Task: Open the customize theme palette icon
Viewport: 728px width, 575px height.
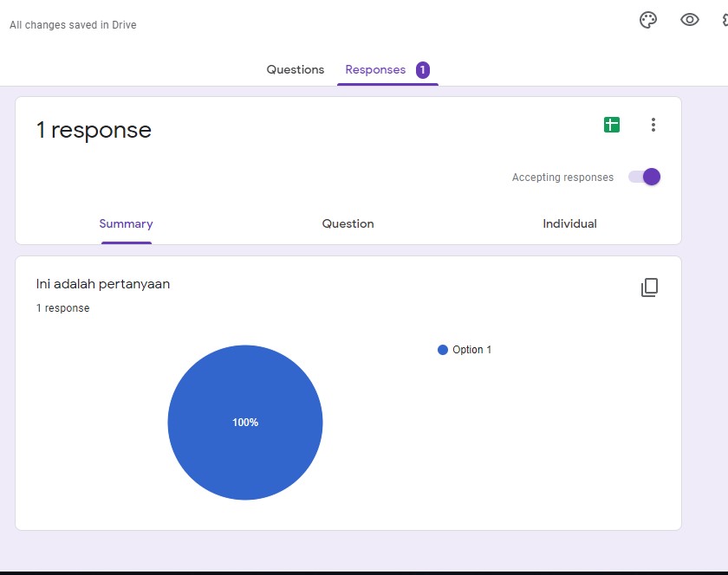Action: (647, 20)
